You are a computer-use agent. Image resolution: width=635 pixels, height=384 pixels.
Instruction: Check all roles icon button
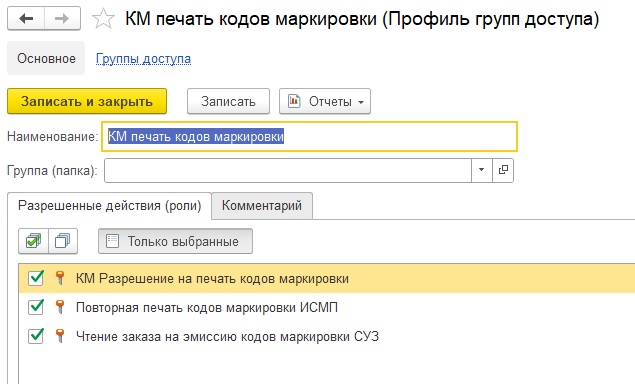[33, 241]
